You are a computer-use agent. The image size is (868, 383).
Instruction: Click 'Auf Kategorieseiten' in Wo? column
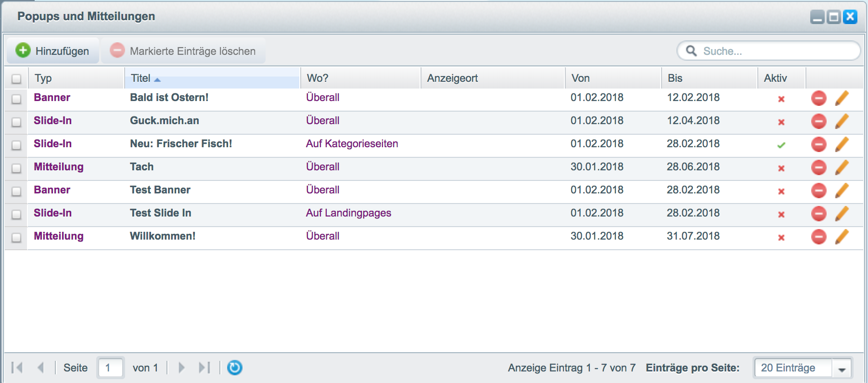[x=352, y=144]
